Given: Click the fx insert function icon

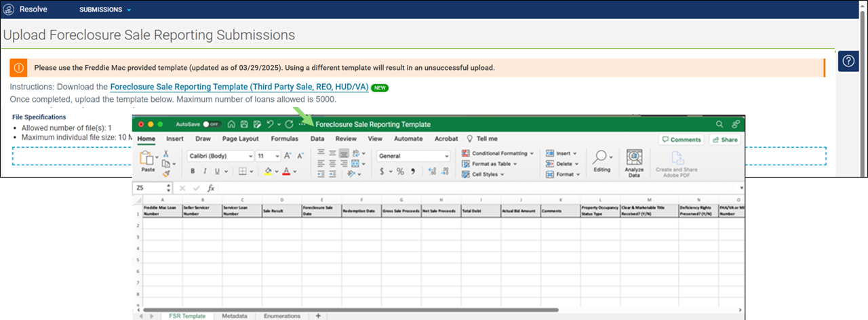Looking at the screenshot, I should coord(211,188).
